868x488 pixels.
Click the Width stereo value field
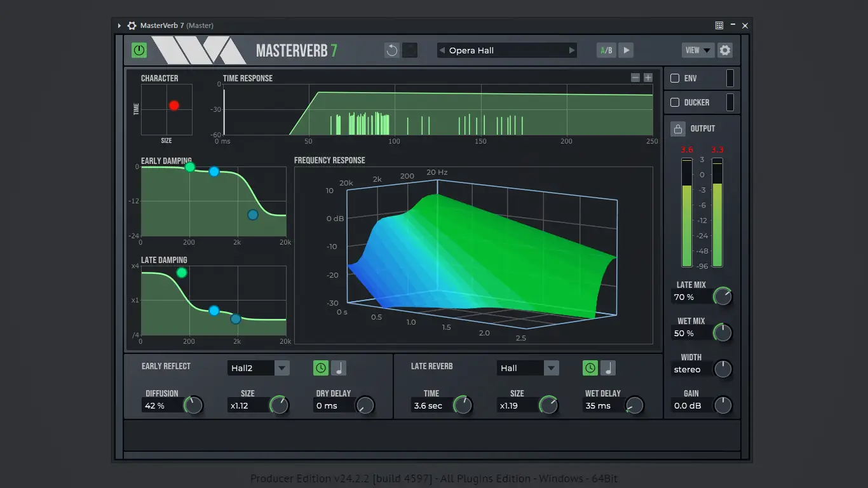coord(692,369)
